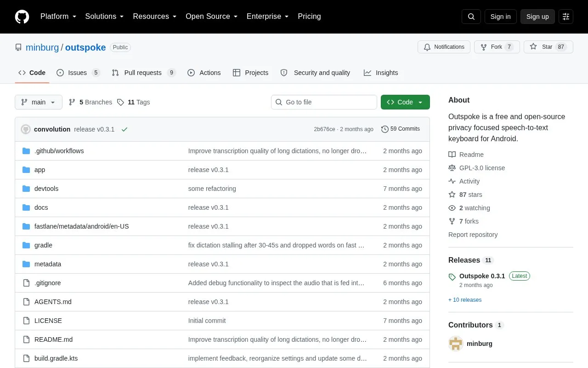Expand the Open Source menu
Screen dimensions: 588x368
[212, 17]
